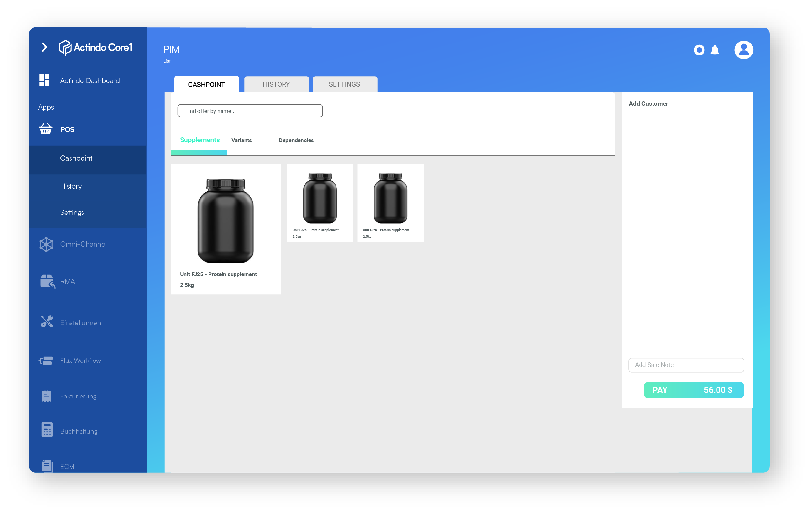Click Add Customer
The width and height of the screenshot is (812, 514).
pyautogui.click(x=648, y=104)
